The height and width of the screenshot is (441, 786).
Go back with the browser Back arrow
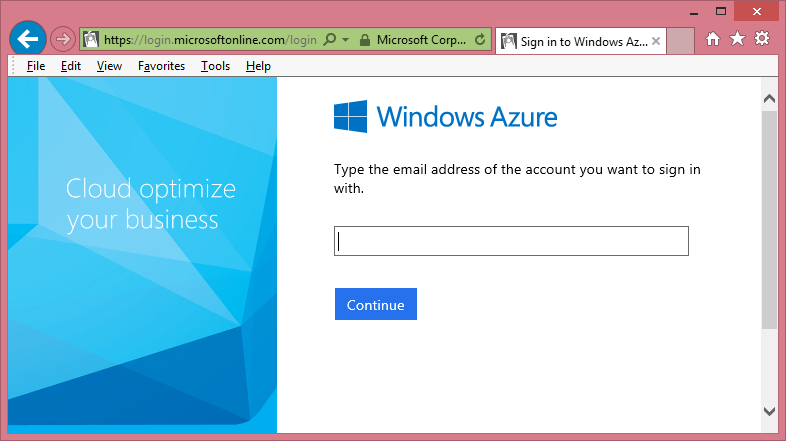28,39
